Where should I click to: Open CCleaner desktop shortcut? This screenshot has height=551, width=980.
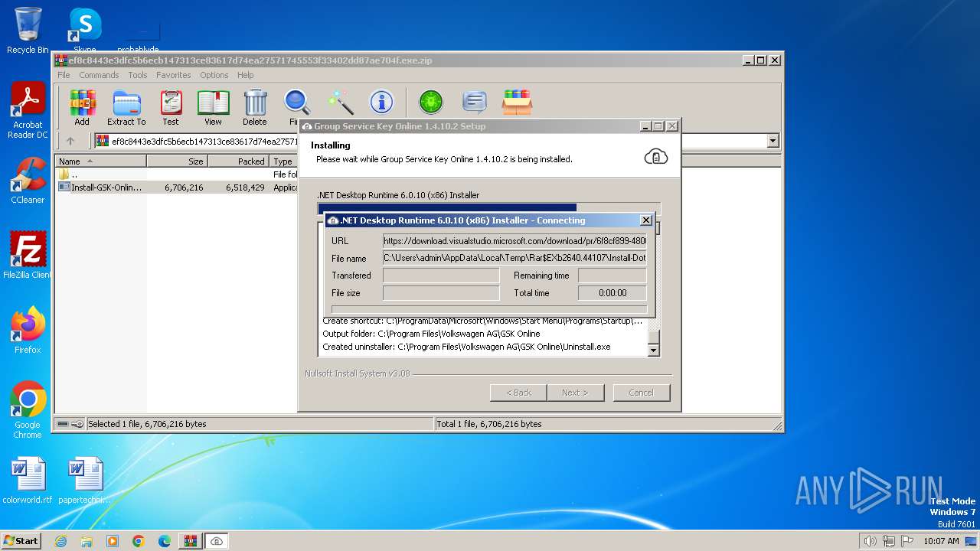coord(28,181)
